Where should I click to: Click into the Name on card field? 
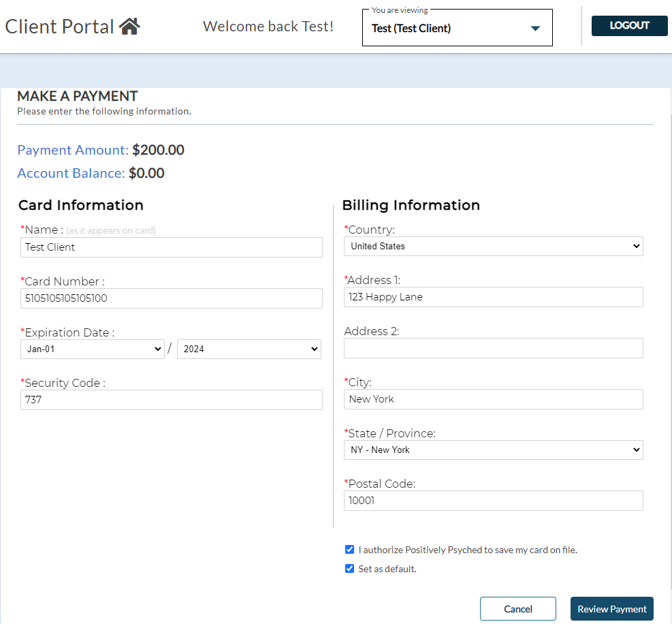[x=172, y=247]
